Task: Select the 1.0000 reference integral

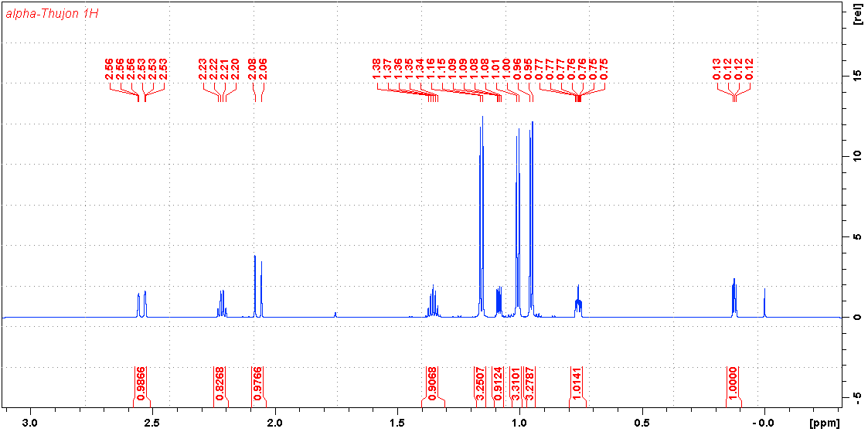Action: tap(733, 384)
